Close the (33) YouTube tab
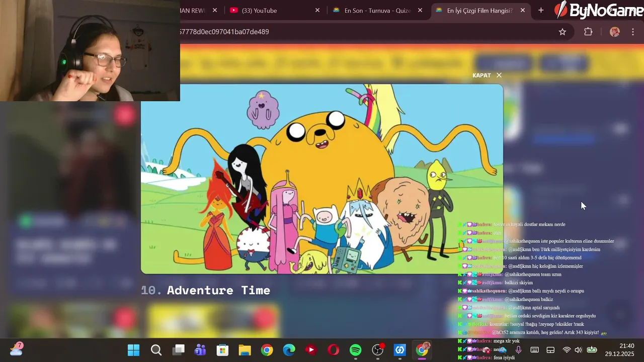Image resolution: width=644 pixels, height=362 pixels. (x=317, y=11)
